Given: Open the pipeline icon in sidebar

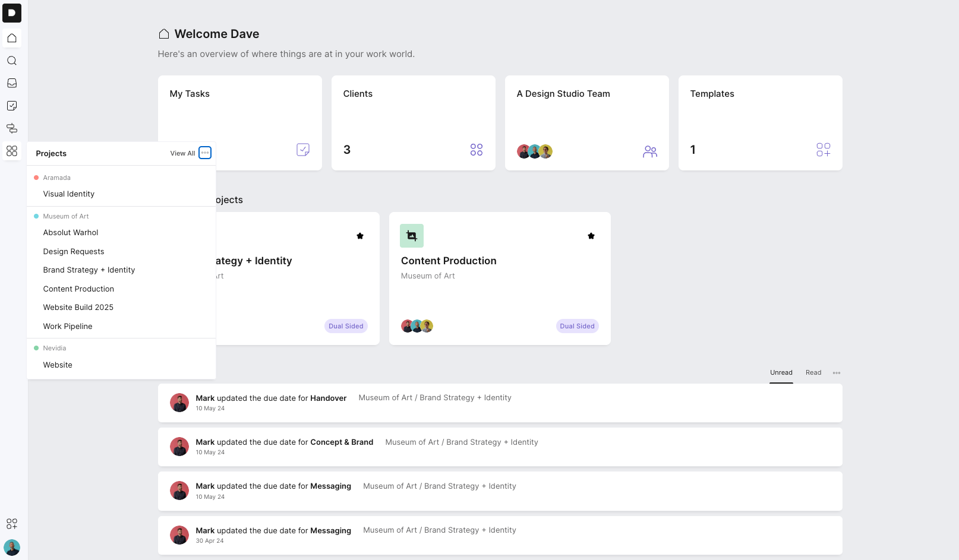Looking at the screenshot, I should coord(12,128).
